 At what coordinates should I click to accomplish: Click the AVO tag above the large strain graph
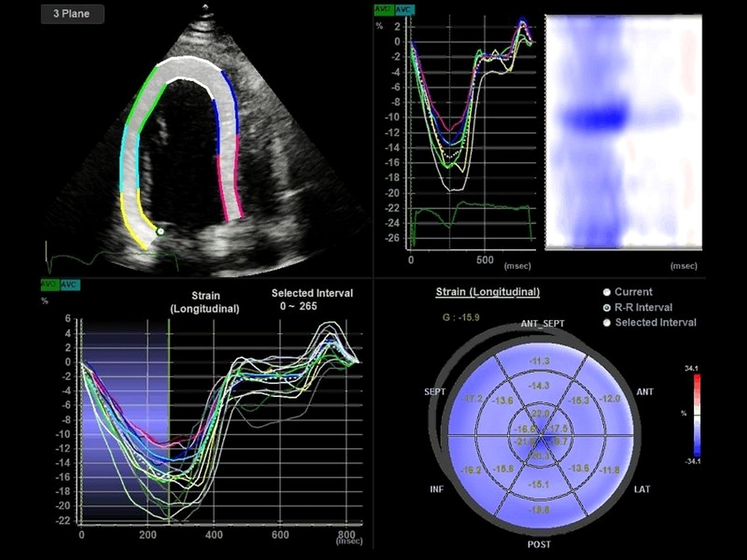49,285
